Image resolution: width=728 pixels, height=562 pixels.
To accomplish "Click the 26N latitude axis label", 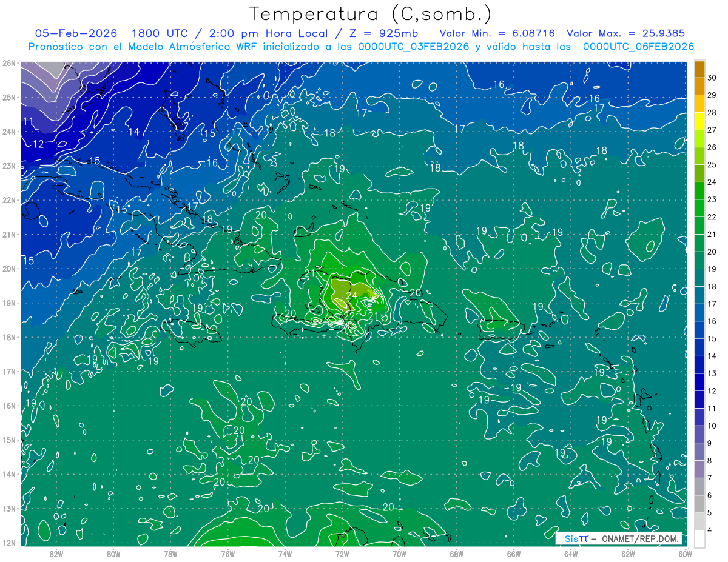I will pos(8,62).
